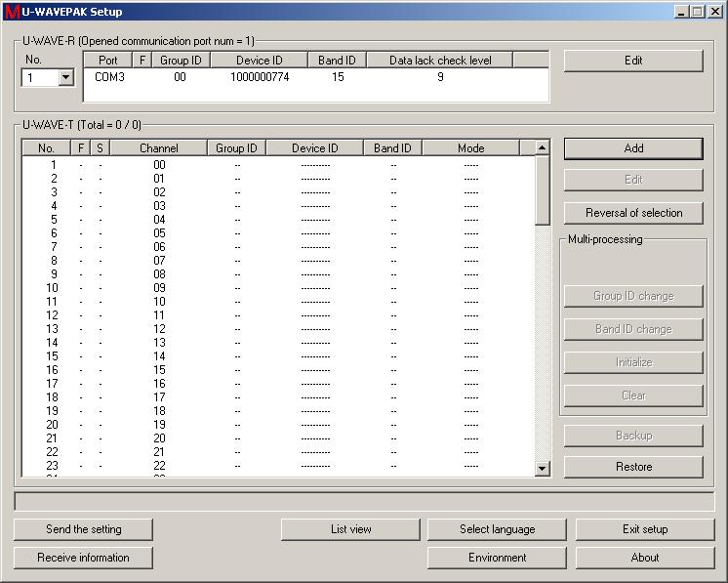Select row 5 with channel 04
728x583 pixels.
(278, 220)
